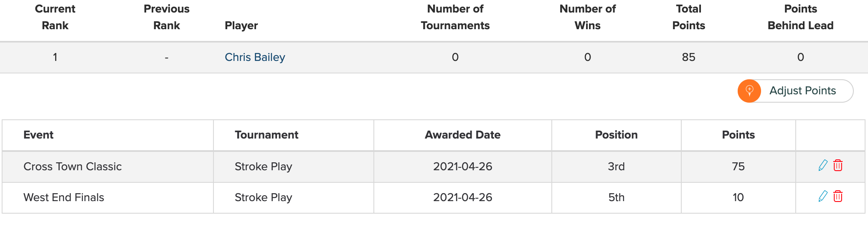Click the orange Adjust Points pin icon
Viewport: 868px width, 232px height.
(x=749, y=91)
